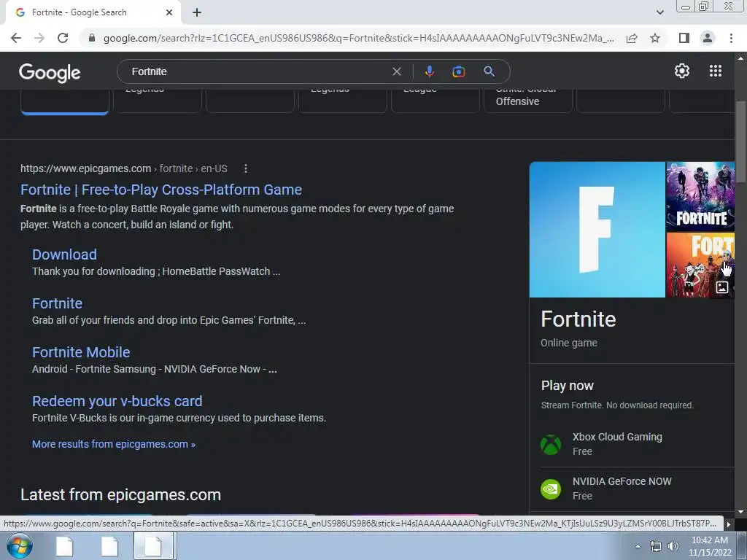This screenshot has width=747, height=560.
Task: Click into the Fortnite search input field
Action: click(258, 71)
